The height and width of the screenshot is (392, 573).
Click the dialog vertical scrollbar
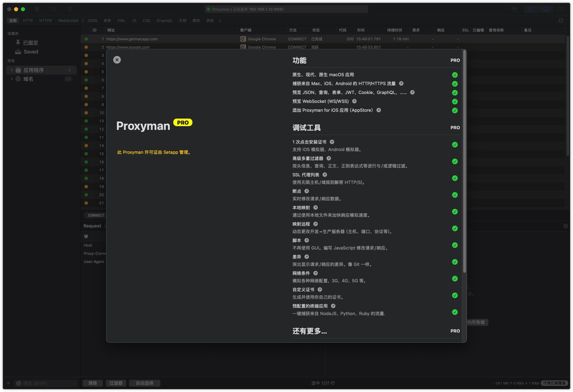464,161
